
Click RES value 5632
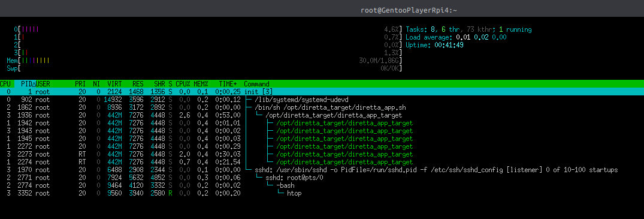[x=137, y=178]
